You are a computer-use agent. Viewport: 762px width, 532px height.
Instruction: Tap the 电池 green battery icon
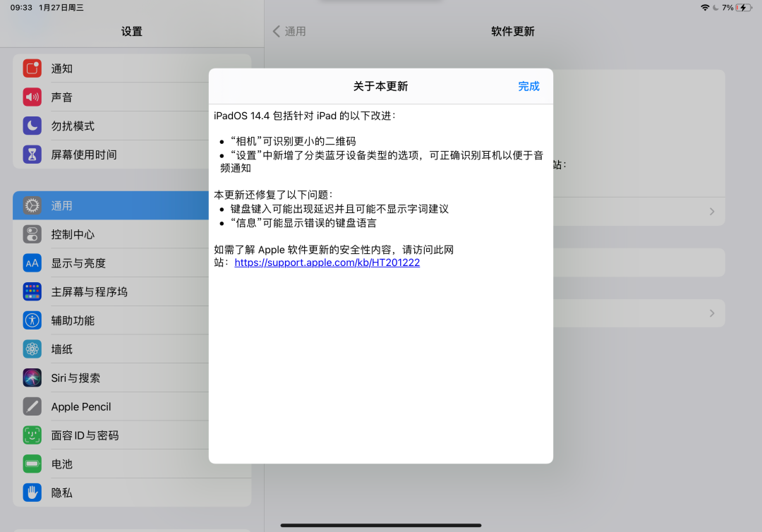[x=32, y=464]
